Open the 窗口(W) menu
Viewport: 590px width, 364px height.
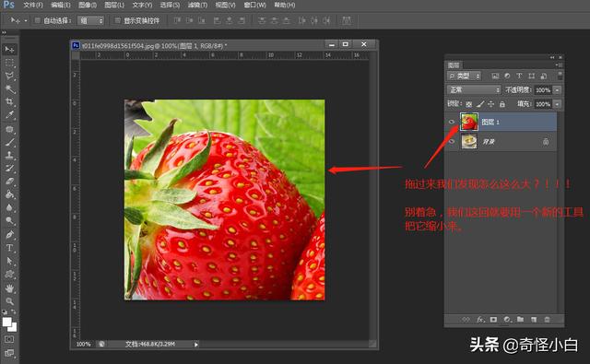[x=254, y=6]
